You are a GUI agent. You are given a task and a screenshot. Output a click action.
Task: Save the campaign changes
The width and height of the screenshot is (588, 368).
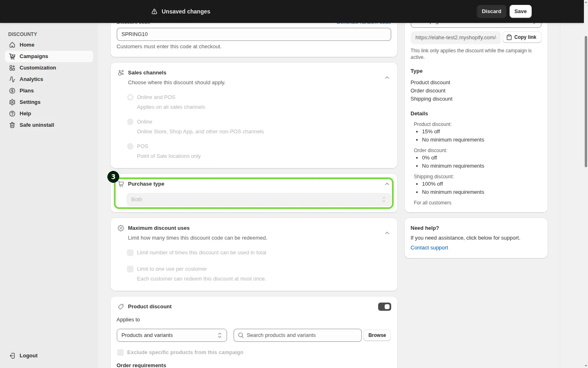point(521,11)
